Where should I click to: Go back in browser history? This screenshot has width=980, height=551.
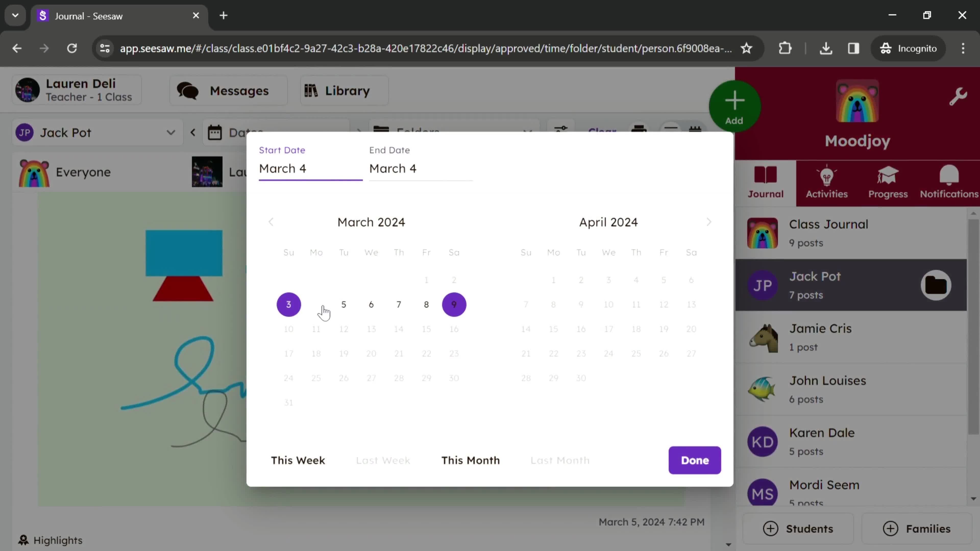(x=17, y=48)
